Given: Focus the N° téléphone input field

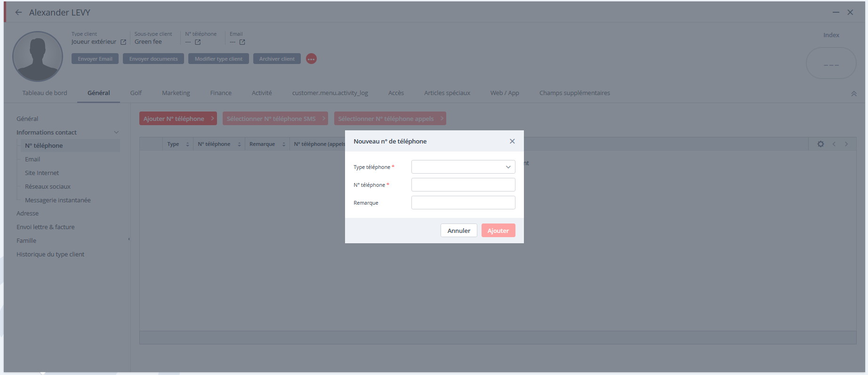Looking at the screenshot, I should tap(463, 185).
